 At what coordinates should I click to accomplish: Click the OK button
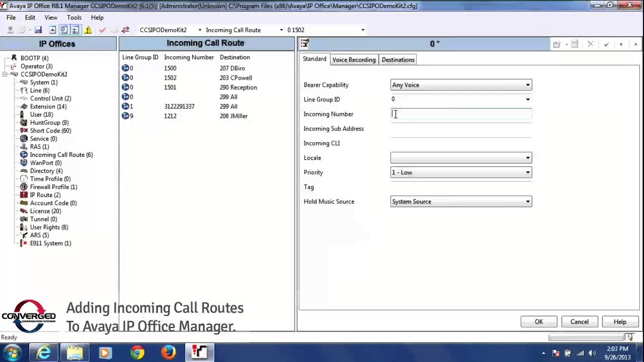(539, 322)
